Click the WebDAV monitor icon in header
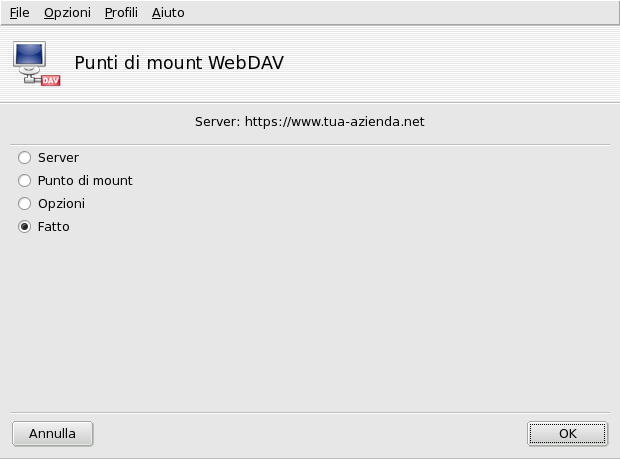 click(x=32, y=59)
